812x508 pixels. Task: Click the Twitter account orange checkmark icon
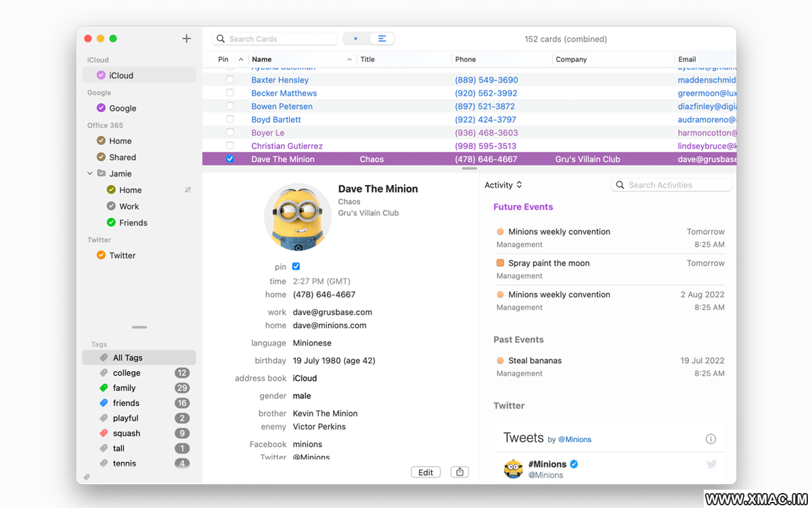(101, 255)
